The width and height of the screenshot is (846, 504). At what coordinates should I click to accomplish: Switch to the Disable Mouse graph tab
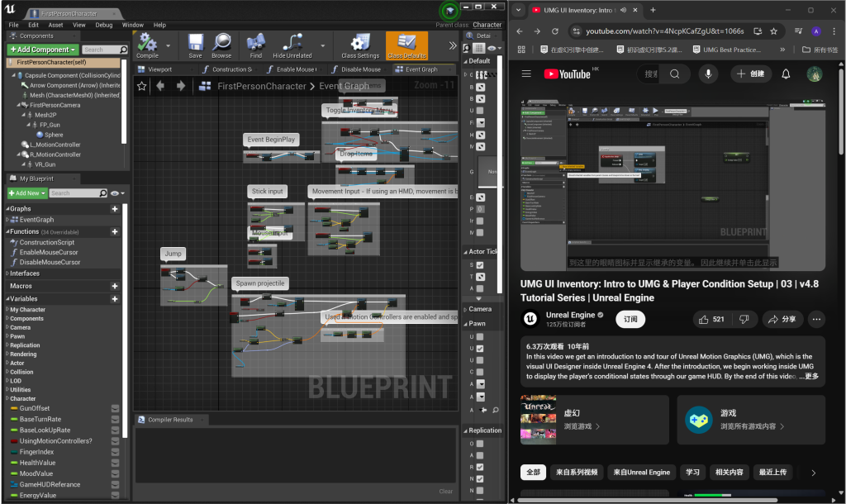tap(360, 69)
